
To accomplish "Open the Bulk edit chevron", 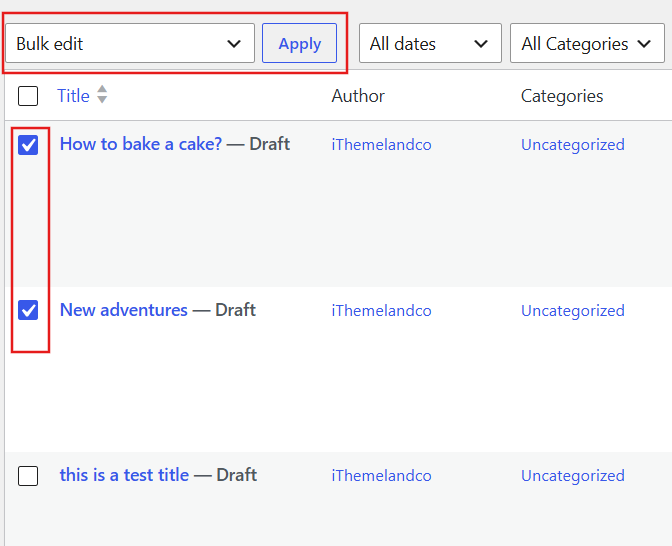I will click(234, 44).
